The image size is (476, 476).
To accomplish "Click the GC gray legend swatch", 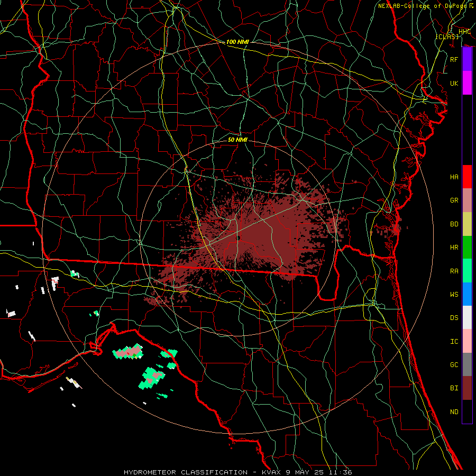I will pyautogui.click(x=467, y=364).
